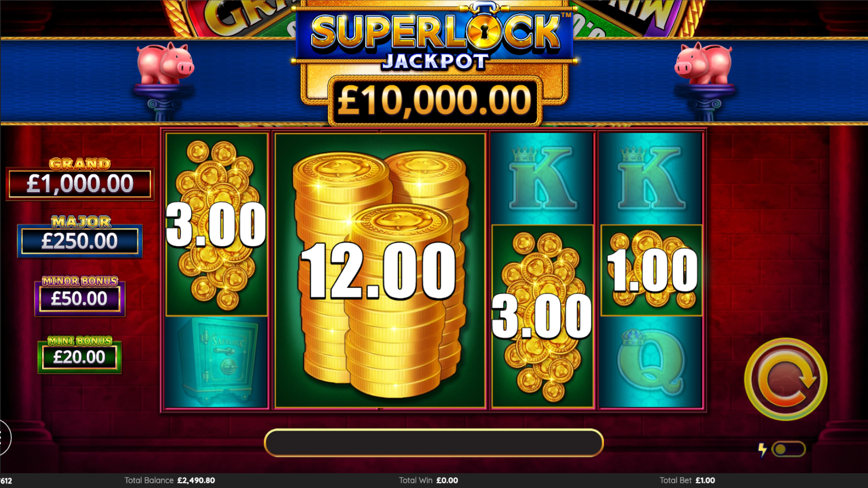
Task: Click the left pink piggy bank
Action: click(x=165, y=63)
